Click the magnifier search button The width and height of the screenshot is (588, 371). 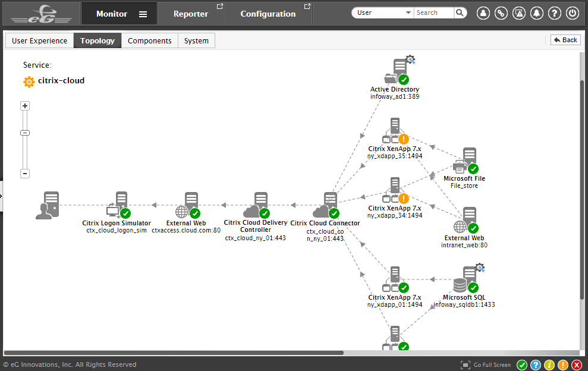(460, 12)
